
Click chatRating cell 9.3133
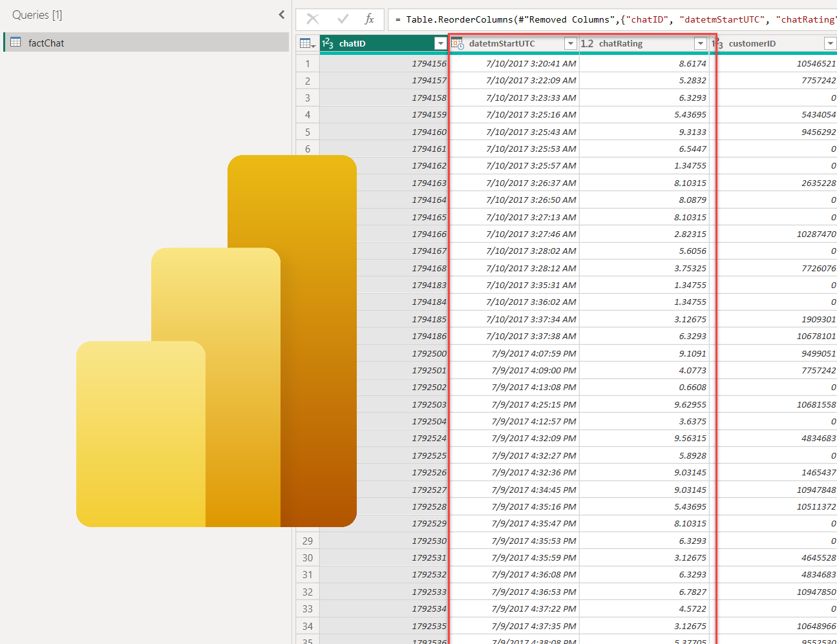(644, 132)
